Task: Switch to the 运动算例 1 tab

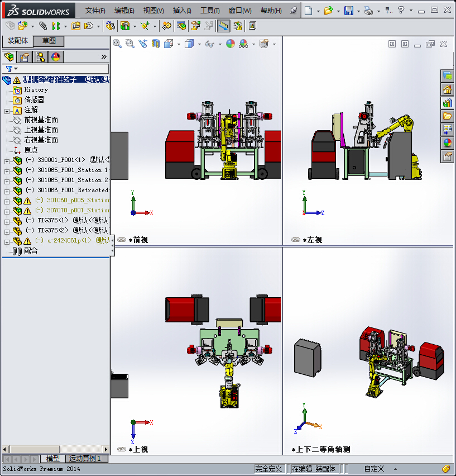Action: click(85, 458)
